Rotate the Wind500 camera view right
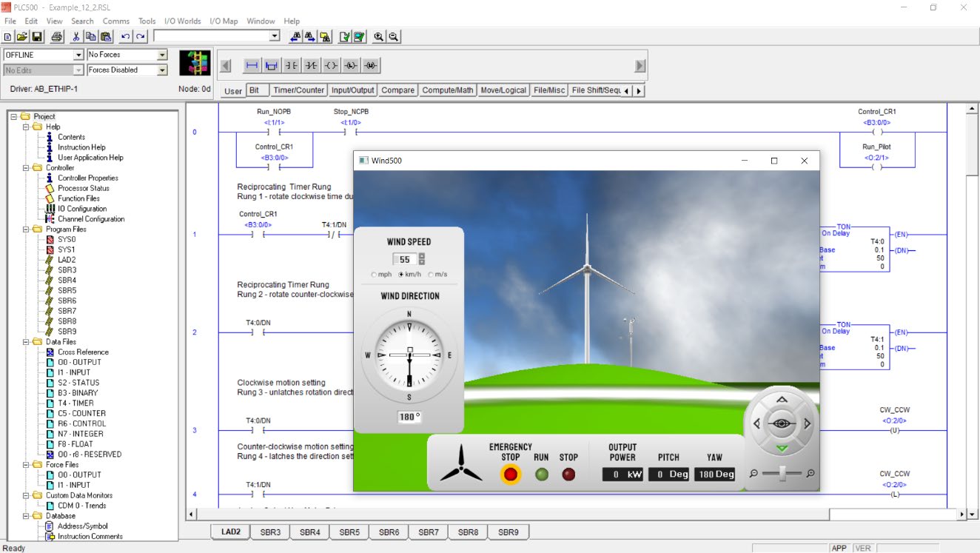The height and width of the screenshot is (553, 980). click(807, 424)
